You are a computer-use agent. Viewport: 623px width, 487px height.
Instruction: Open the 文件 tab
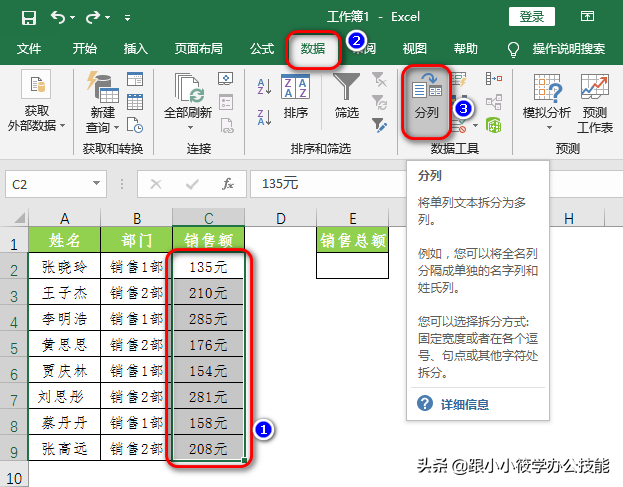(29, 48)
